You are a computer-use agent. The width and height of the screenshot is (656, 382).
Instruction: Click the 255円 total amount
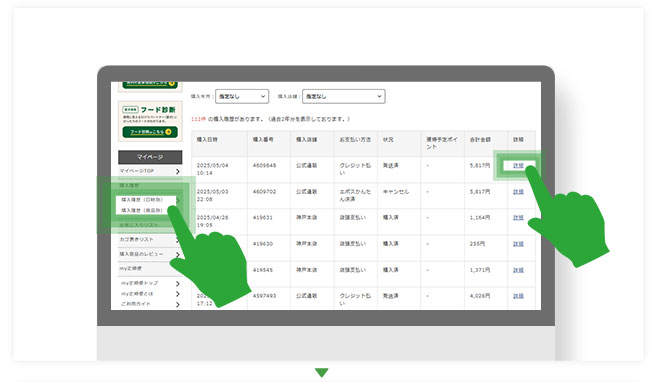pos(477,244)
